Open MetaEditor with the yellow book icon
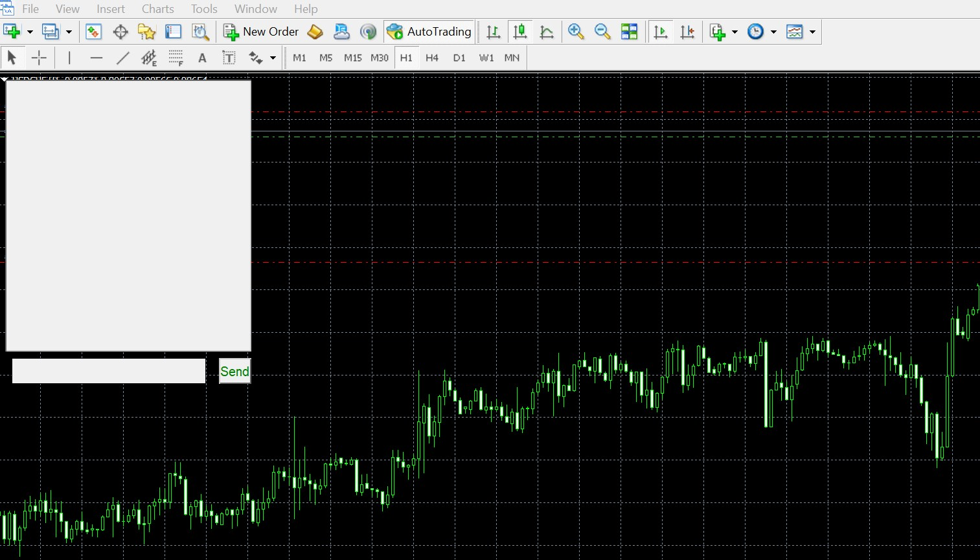 point(315,32)
